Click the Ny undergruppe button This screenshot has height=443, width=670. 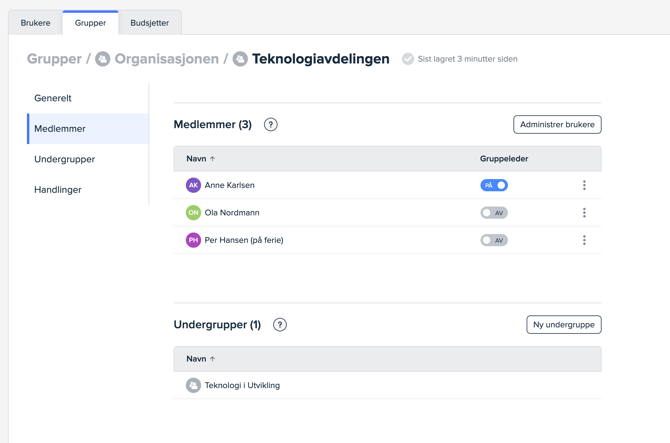click(x=564, y=325)
